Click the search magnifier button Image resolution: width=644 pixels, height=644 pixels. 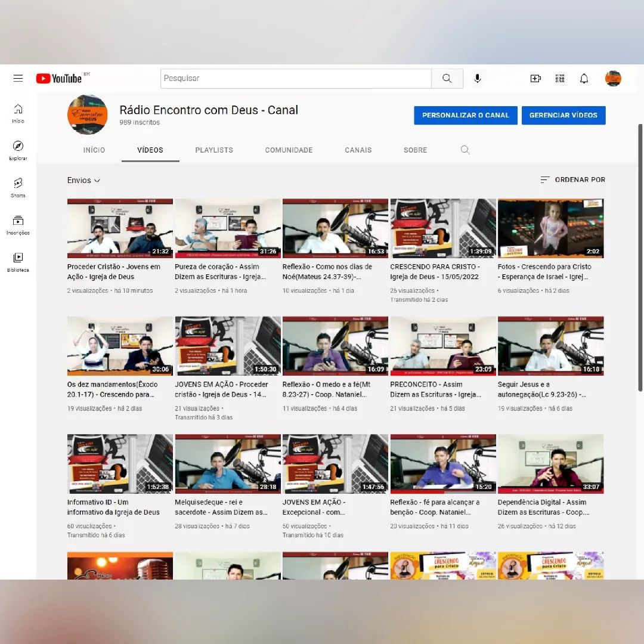(x=447, y=79)
